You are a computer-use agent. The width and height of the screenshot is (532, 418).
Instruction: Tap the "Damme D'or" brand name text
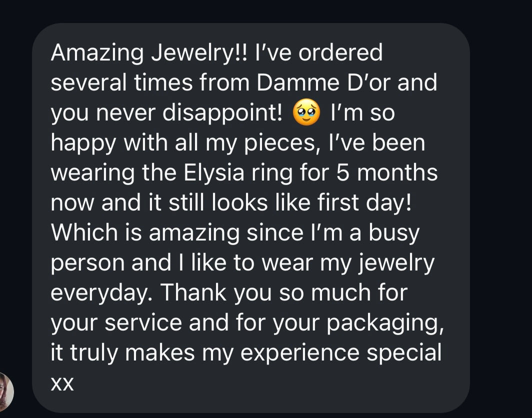click(323, 82)
